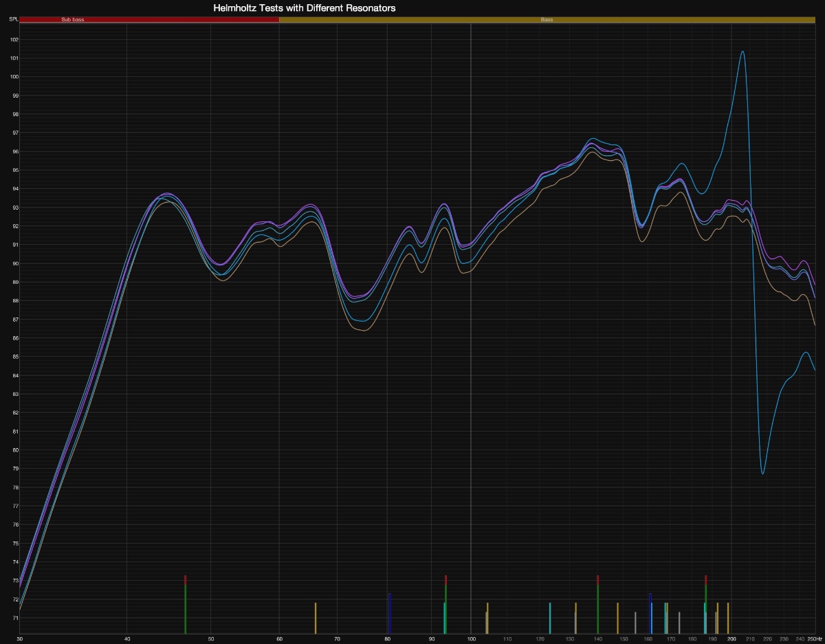This screenshot has height=644, width=825.
Task: Select the cyan mode marker near 123 Hz
Action: pos(550,618)
